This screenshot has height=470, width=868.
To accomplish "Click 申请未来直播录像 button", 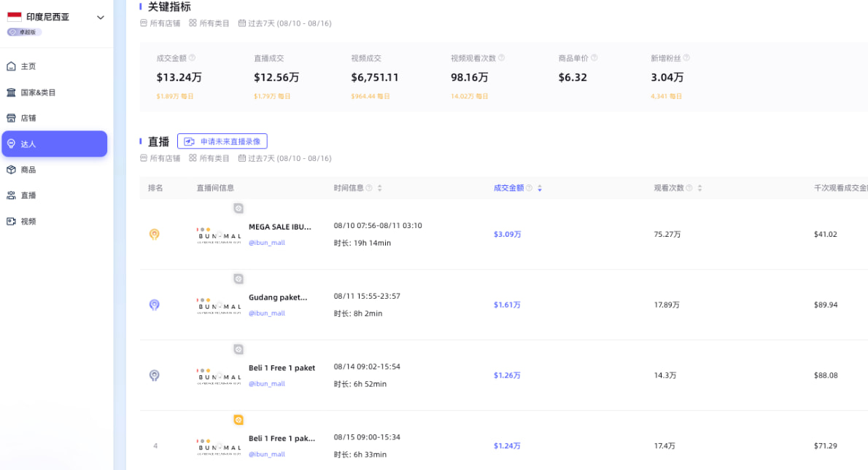I will tap(222, 141).
